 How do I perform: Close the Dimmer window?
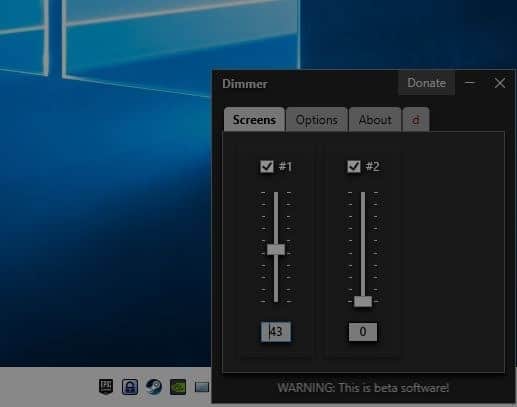[x=500, y=83]
